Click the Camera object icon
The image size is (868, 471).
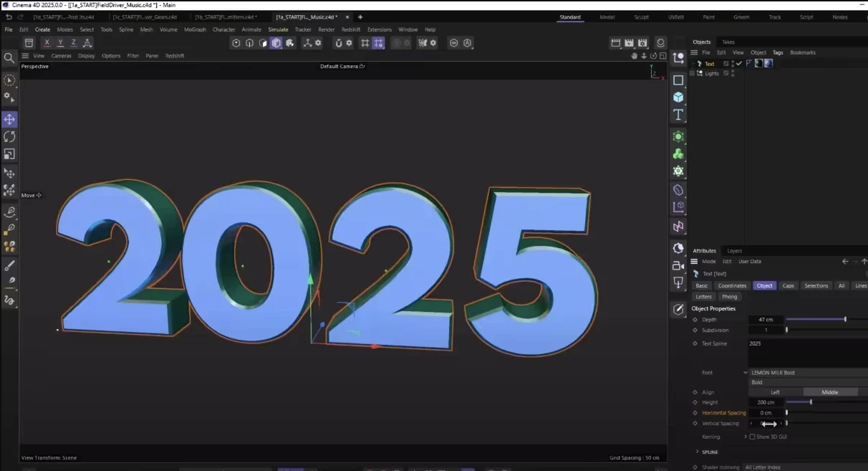(678, 265)
